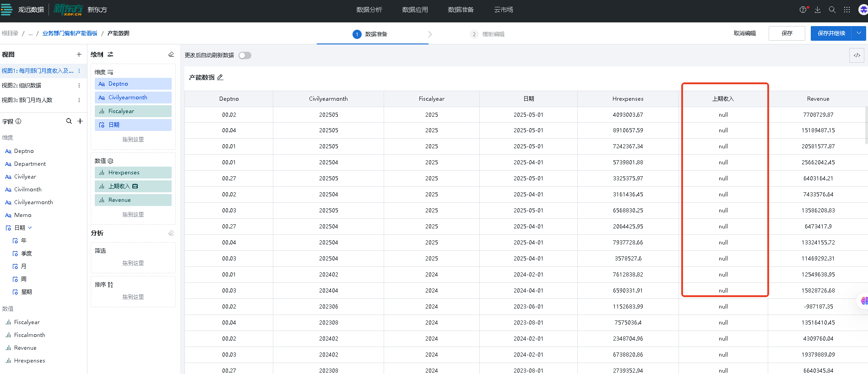Click the 取消编辑 link
The image size is (868, 374).
pos(744,33)
